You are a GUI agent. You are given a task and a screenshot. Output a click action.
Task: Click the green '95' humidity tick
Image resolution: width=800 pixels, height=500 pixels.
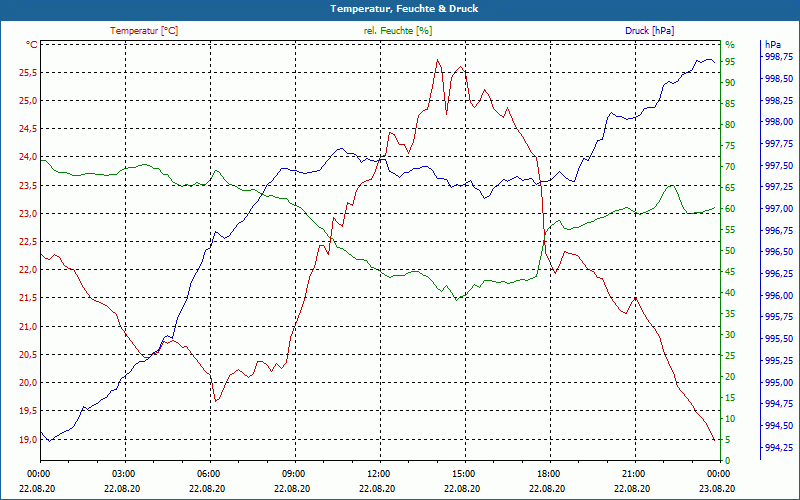[730, 62]
